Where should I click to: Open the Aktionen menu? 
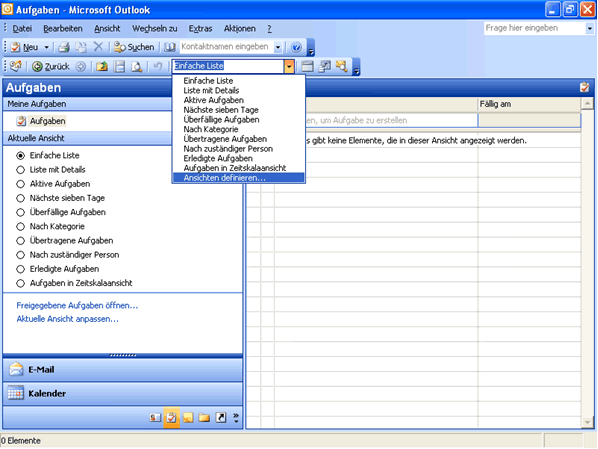click(240, 29)
